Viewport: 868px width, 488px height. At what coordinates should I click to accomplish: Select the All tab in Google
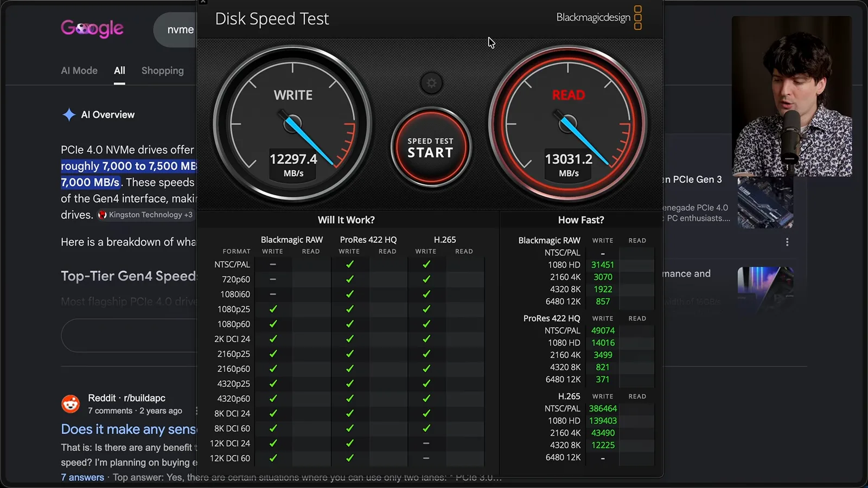[119, 70]
